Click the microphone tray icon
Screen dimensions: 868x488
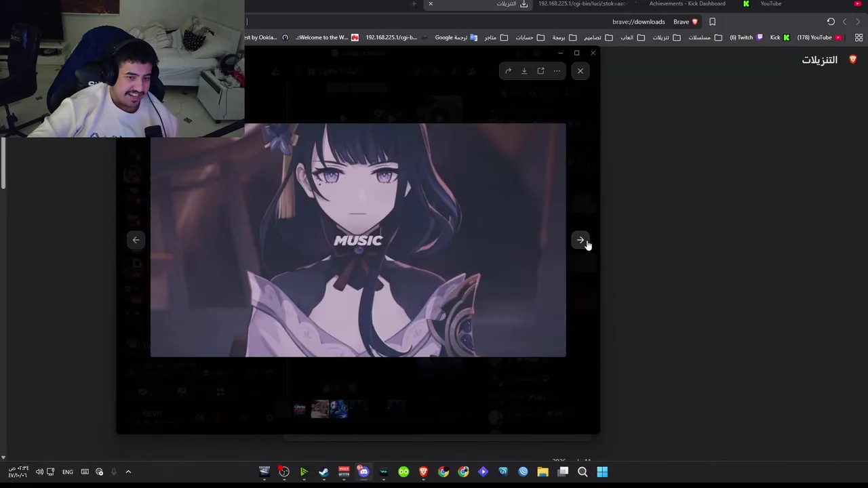click(114, 472)
